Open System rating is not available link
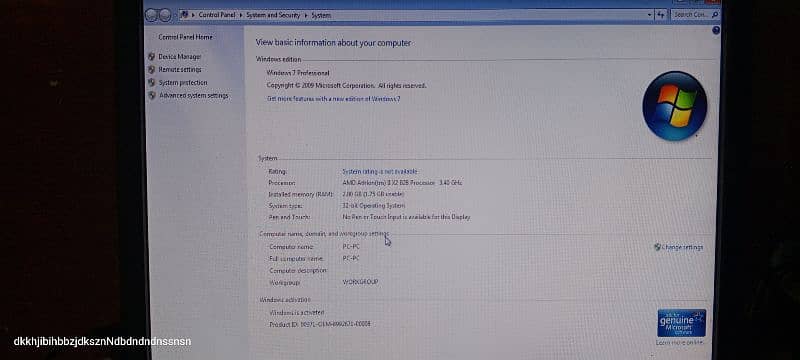Image resolution: width=800 pixels, height=360 pixels. pyautogui.click(x=380, y=171)
